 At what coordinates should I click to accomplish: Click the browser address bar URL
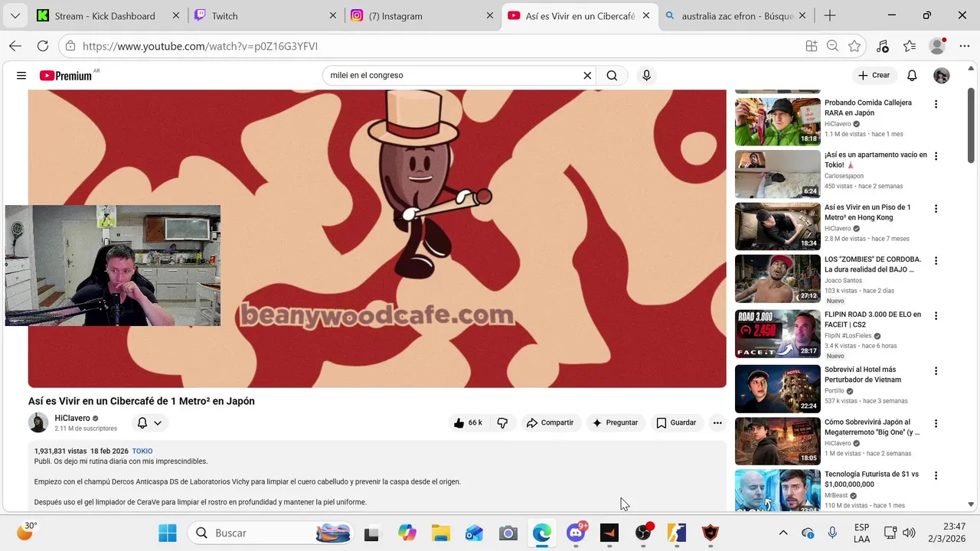click(200, 46)
